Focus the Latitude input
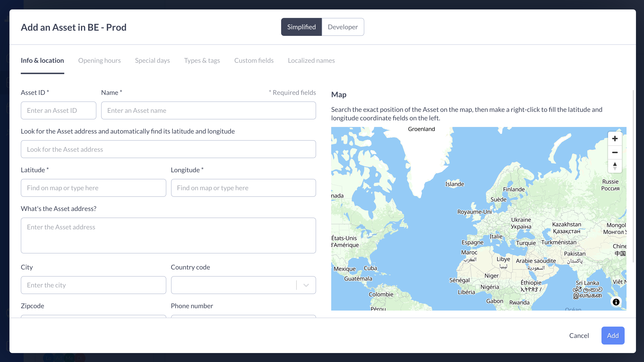The image size is (644, 362). coord(93,188)
